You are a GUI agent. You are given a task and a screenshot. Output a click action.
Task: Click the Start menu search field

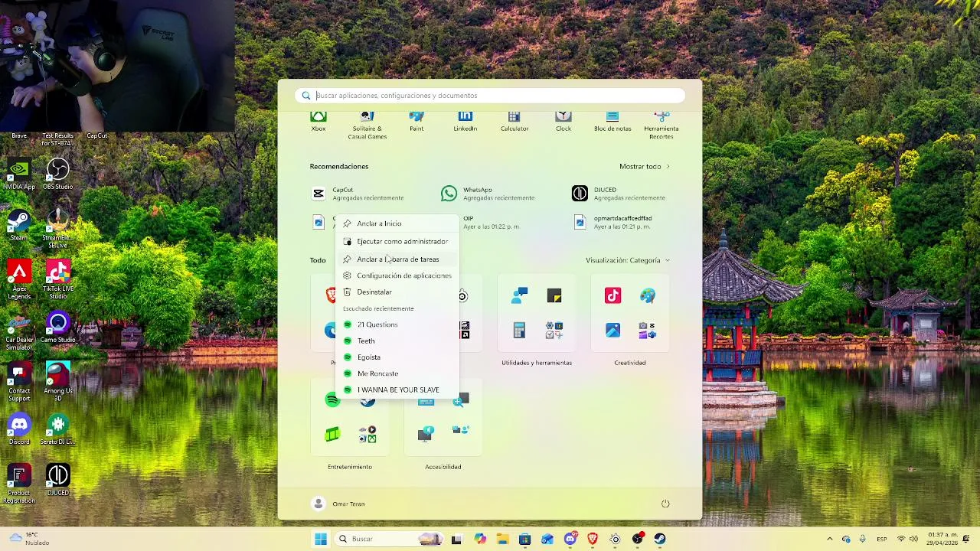click(490, 96)
